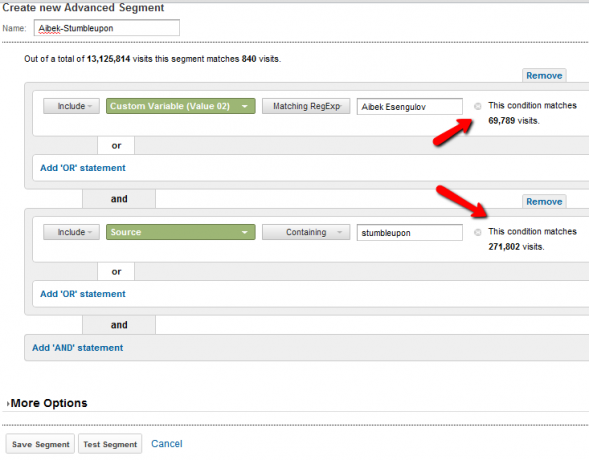The height and width of the screenshot is (460, 589).
Task: Click Add 'AND' statement link
Action: click(77, 348)
